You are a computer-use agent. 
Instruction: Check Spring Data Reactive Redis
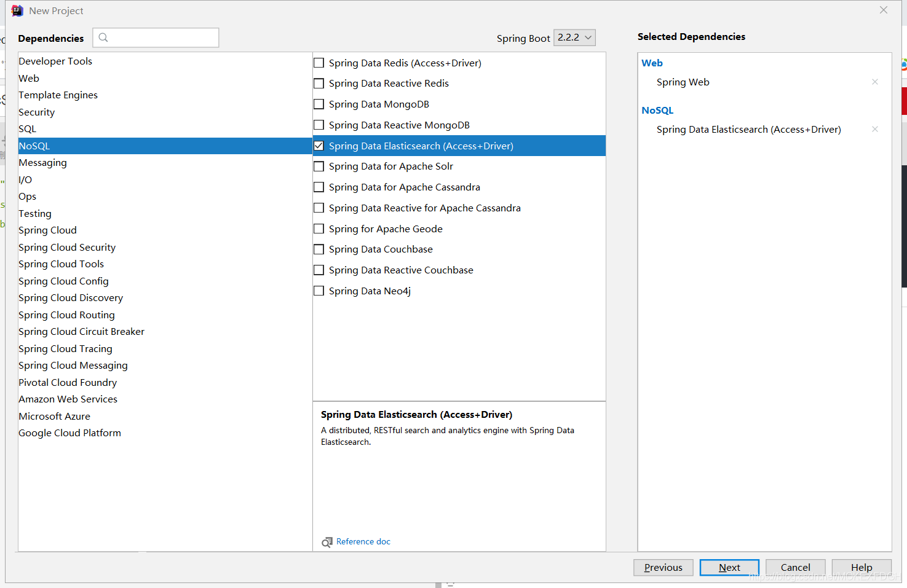click(319, 84)
